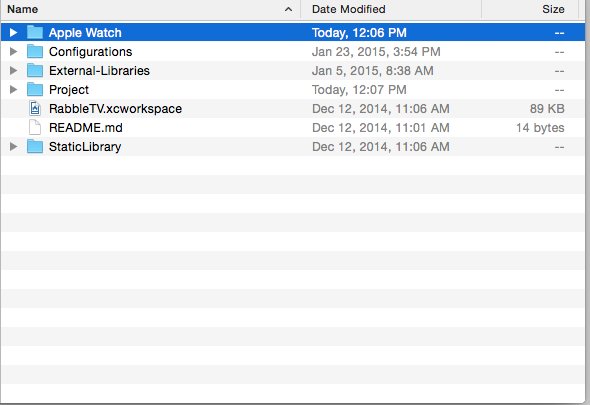Select the Apple Watch folder name

tap(85, 33)
